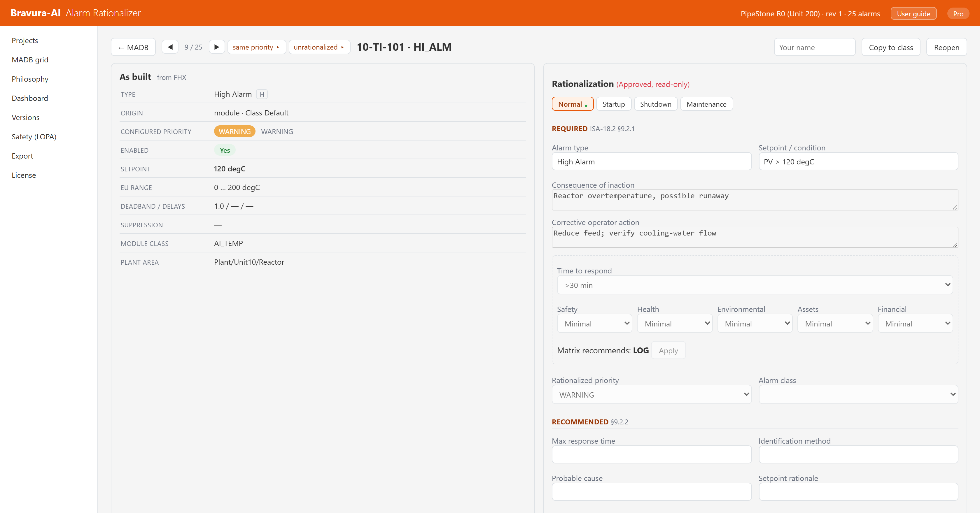Image resolution: width=980 pixels, height=513 pixels.
Task: Click Copy to class button
Action: pos(890,47)
